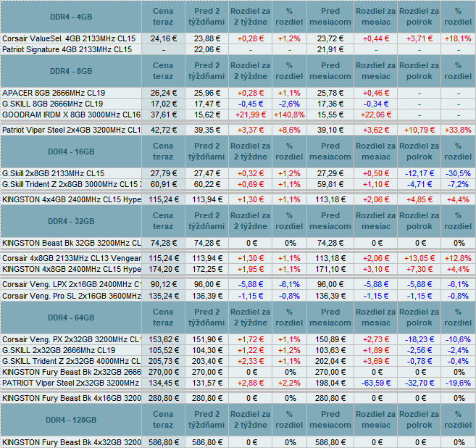The image size is (476, 448).
Task: Click KINGSTON 4x4GB 2400MHz CL15 row name
Action: point(71,199)
